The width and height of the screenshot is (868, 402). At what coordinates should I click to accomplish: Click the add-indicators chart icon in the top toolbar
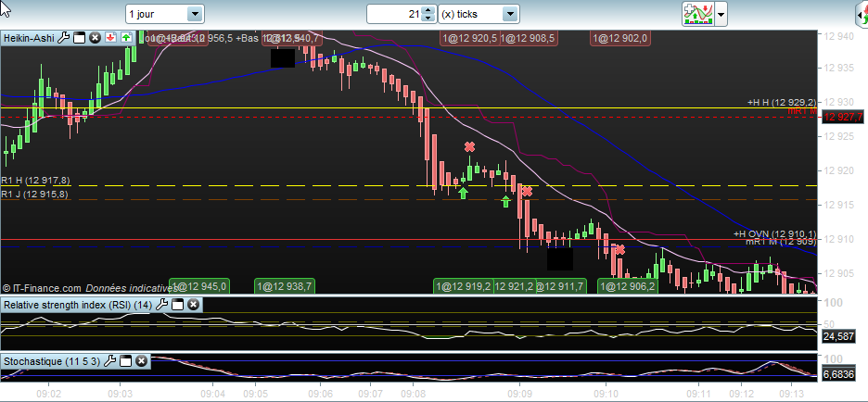[697, 14]
